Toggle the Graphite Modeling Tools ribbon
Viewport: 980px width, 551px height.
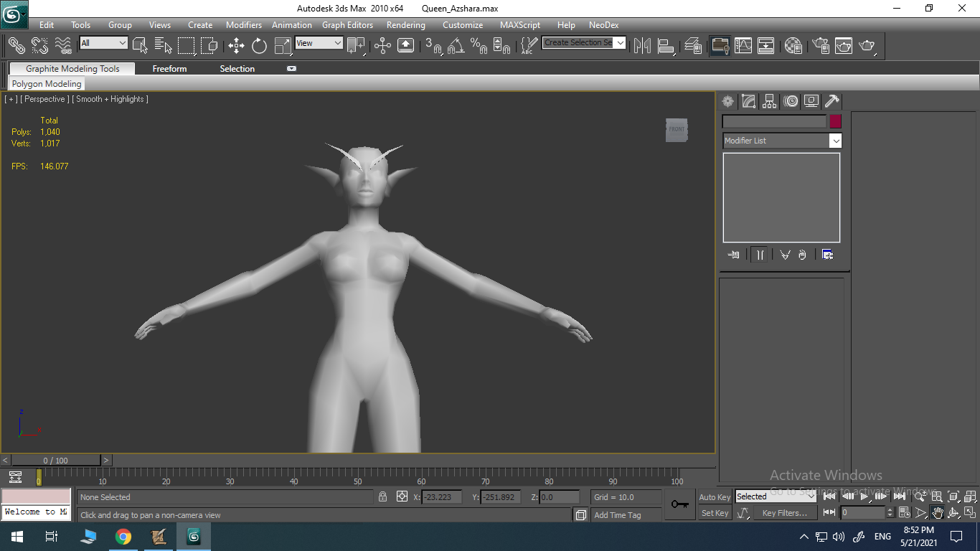click(720, 46)
